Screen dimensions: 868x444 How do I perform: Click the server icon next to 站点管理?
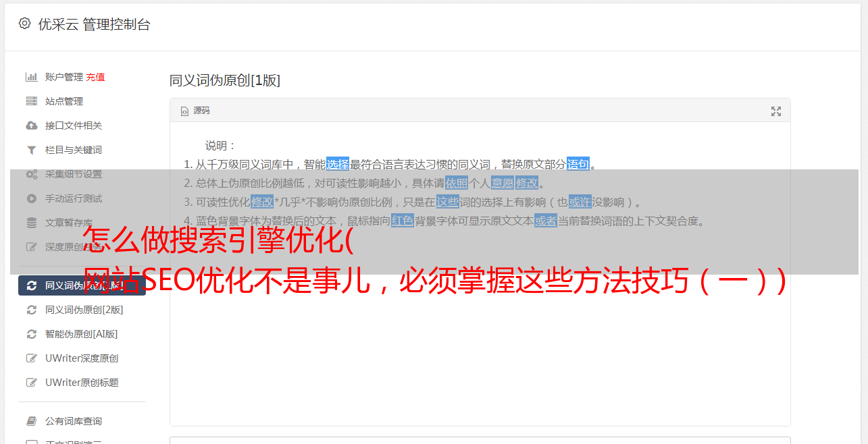(31, 101)
